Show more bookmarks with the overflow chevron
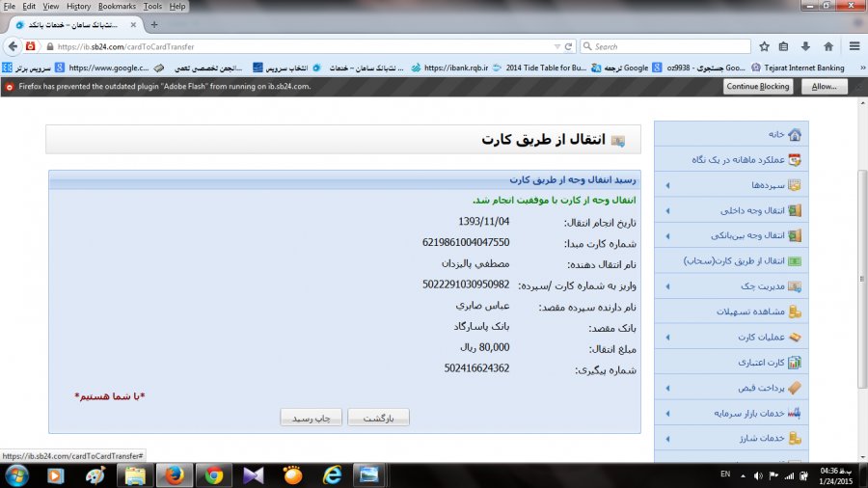Screen dimensions: 868x488 (862, 68)
